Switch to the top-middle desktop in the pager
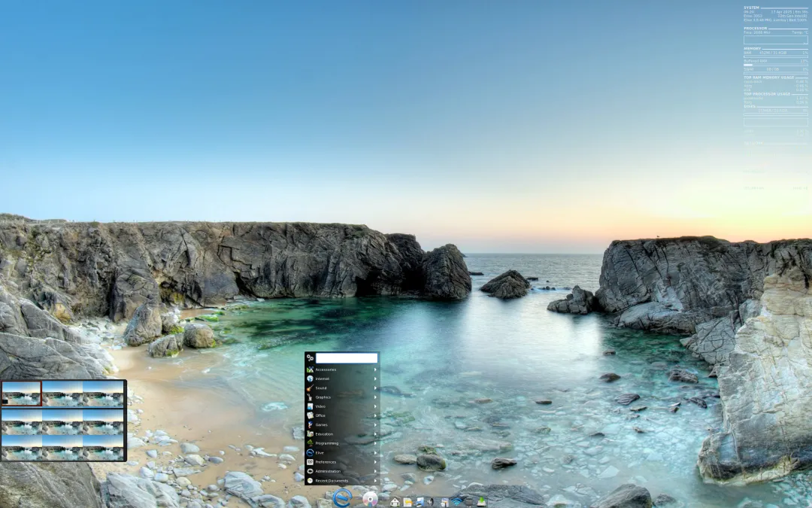 pos(62,394)
